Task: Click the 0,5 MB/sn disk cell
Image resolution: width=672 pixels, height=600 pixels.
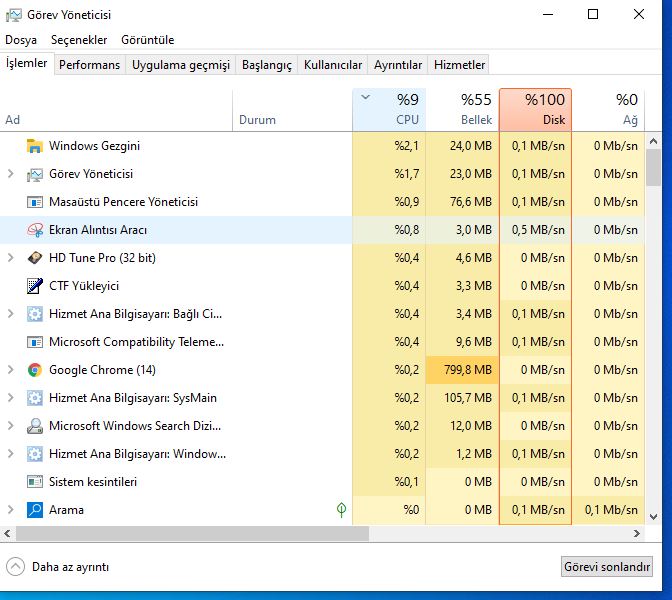Action: pos(535,230)
